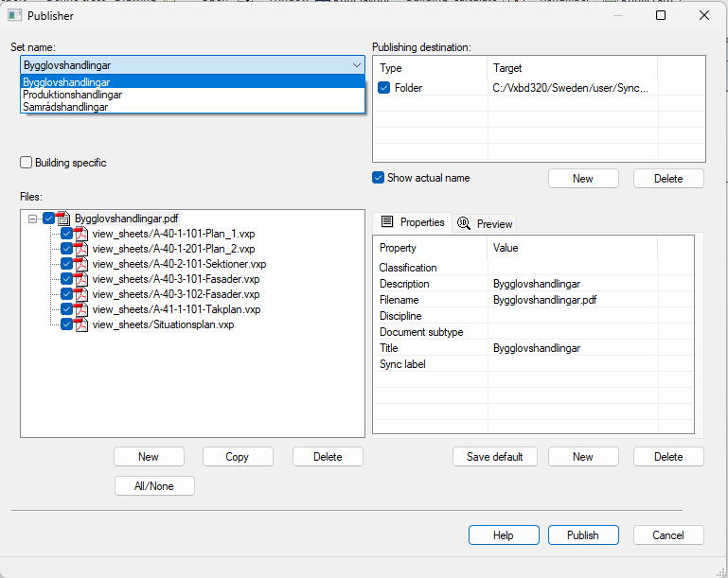
Task: Click the PDF icon of A-40-2-101-Sektioner.vxp
Action: click(80, 264)
